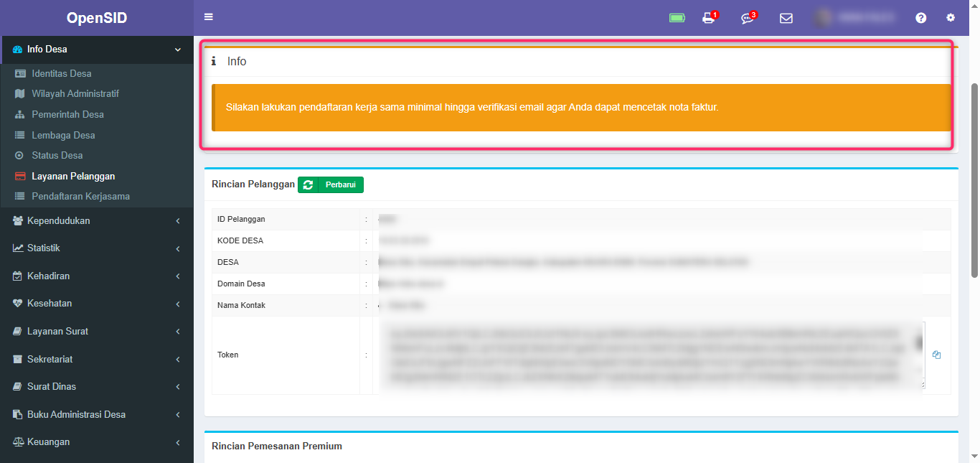Click the Identitas Desa card icon

pos(20,73)
